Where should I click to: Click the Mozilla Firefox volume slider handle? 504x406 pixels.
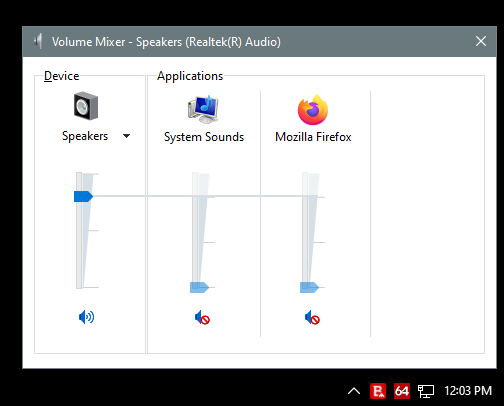point(309,287)
